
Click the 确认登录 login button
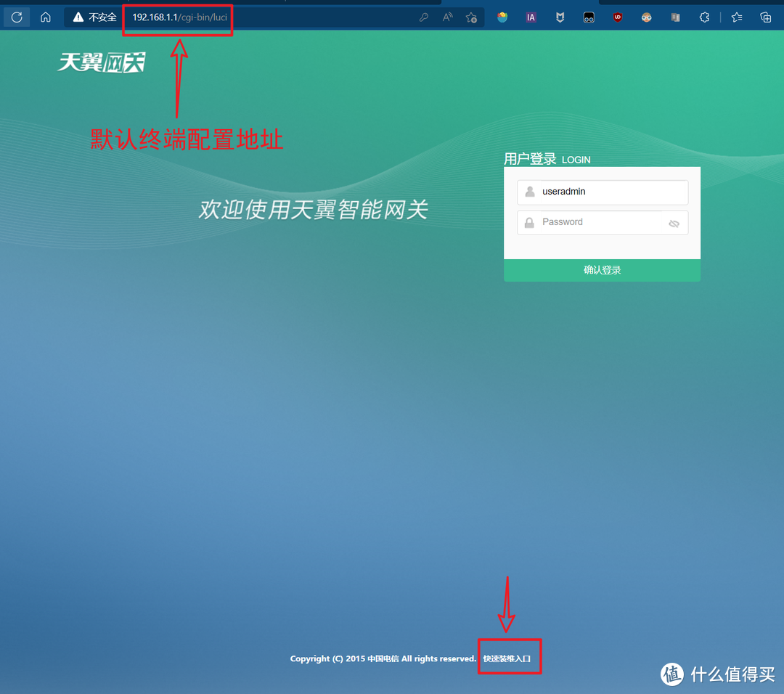point(602,269)
